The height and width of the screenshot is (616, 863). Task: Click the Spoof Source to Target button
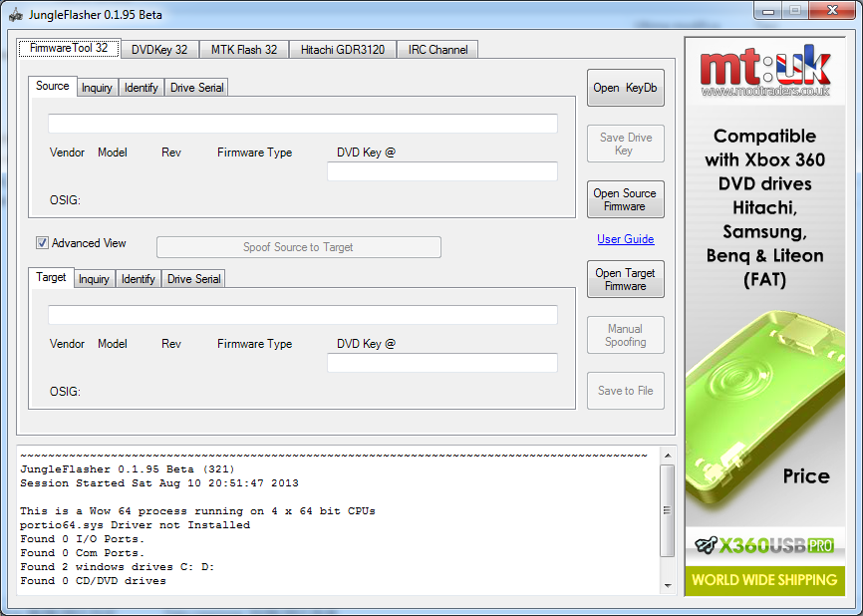[x=299, y=247]
